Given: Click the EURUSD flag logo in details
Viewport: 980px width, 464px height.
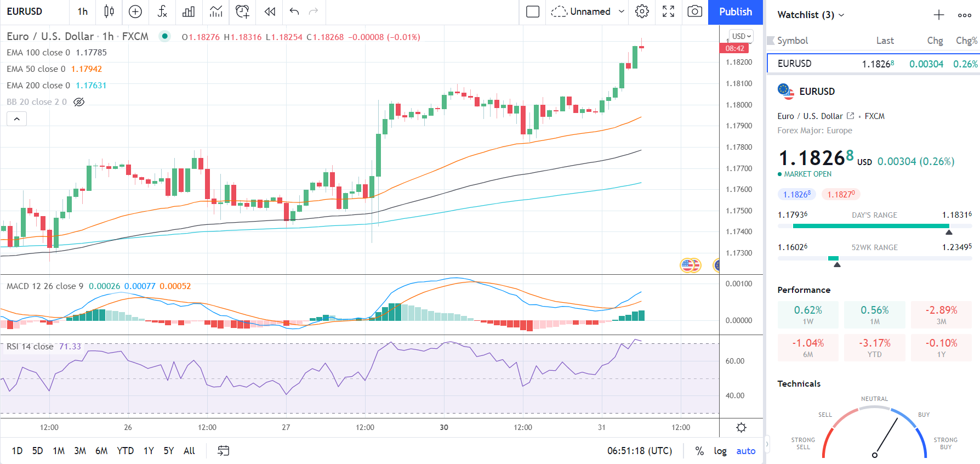Looking at the screenshot, I should [786, 92].
